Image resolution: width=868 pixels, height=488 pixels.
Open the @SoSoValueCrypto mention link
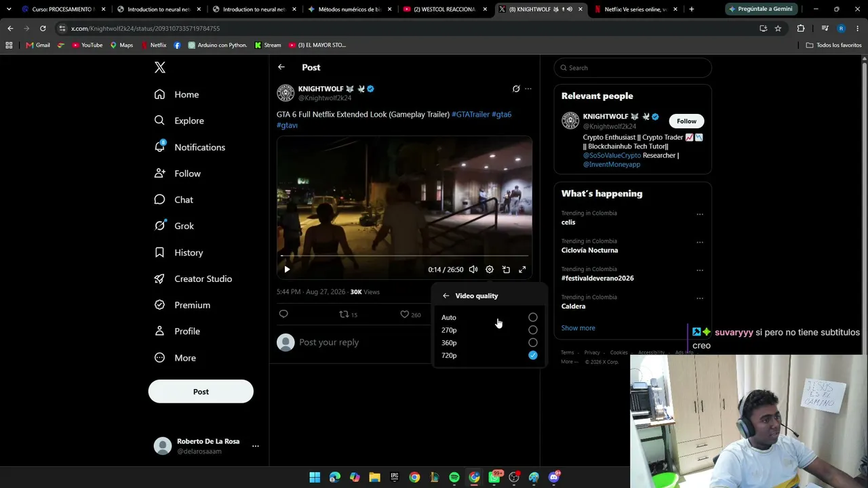tap(612, 155)
